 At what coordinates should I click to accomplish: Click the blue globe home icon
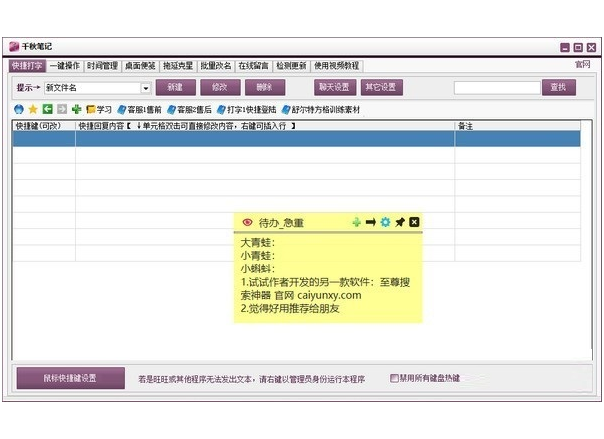pos(18,109)
